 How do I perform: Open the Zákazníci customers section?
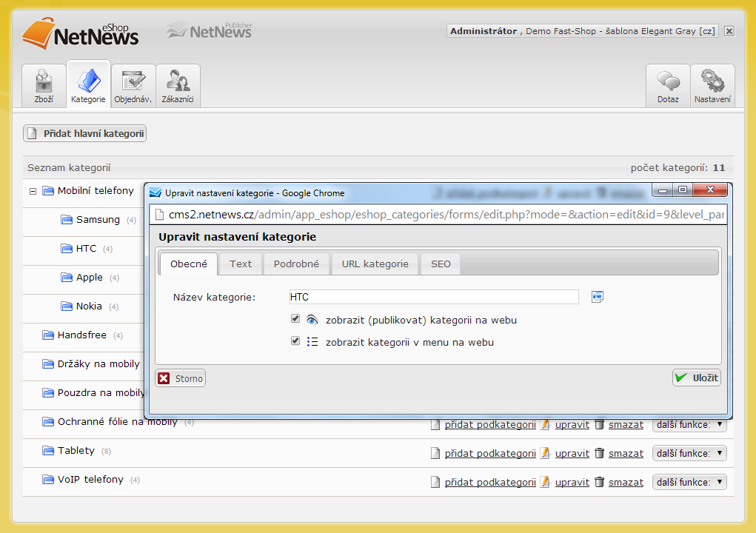tap(178, 86)
